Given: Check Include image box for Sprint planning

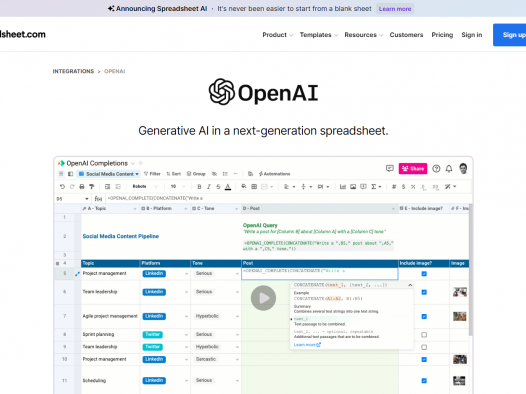Looking at the screenshot, I should [424, 335].
